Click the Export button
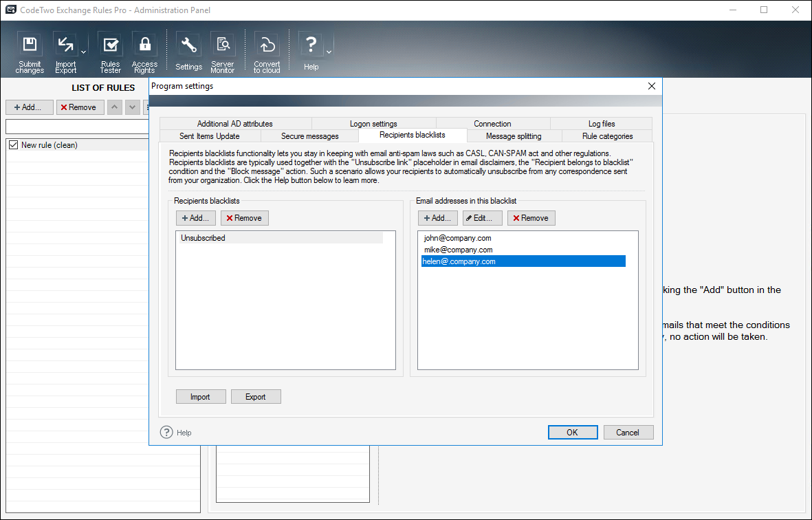Image resolution: width=812 pixels, height=520 pixels. 256,397
